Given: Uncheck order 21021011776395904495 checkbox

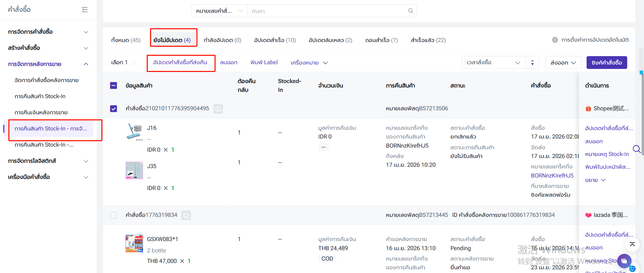Looking at the screenshot, I should point(113,109).
